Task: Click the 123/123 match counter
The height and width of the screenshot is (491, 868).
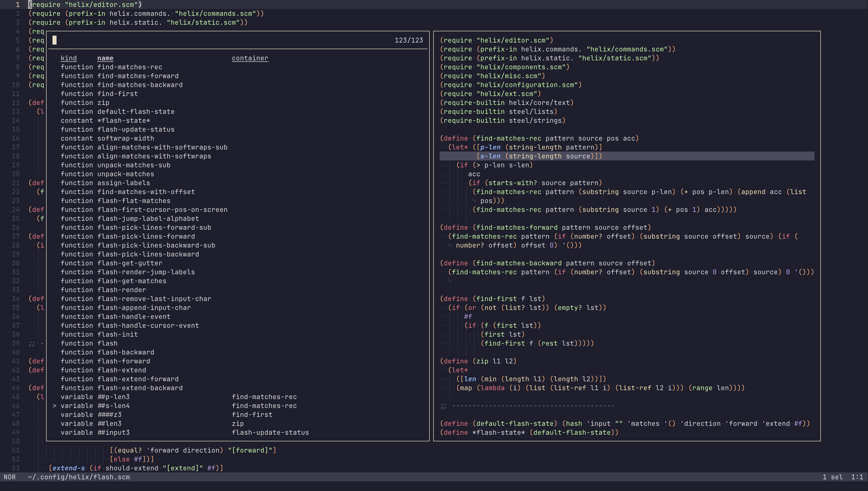Action: click(x=409, y=40)
